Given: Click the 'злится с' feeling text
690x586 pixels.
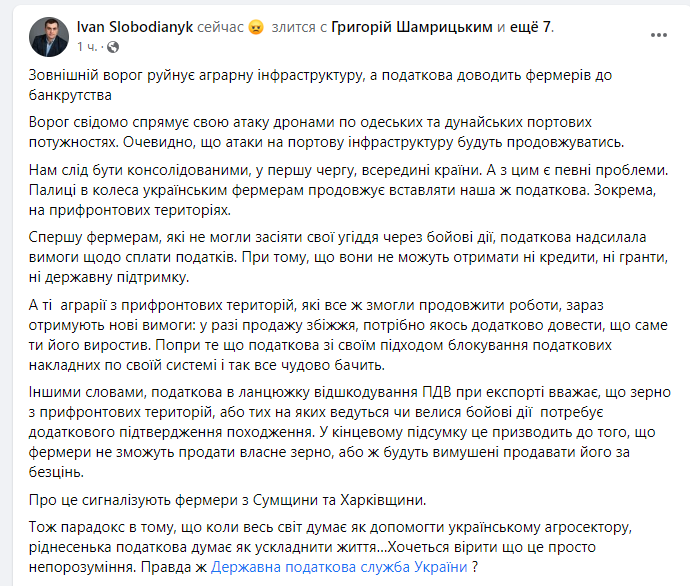Looking at the screenshot, I should 299,27.
